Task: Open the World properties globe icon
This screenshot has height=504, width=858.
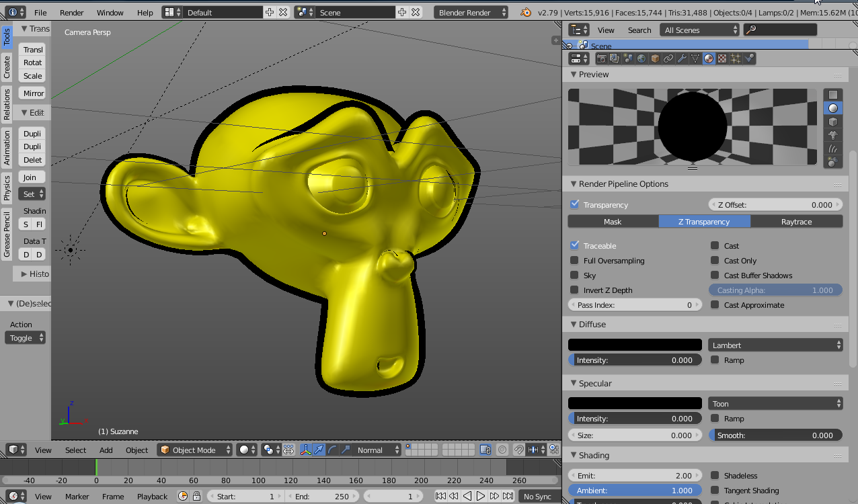Action: (x=641, y=58)
